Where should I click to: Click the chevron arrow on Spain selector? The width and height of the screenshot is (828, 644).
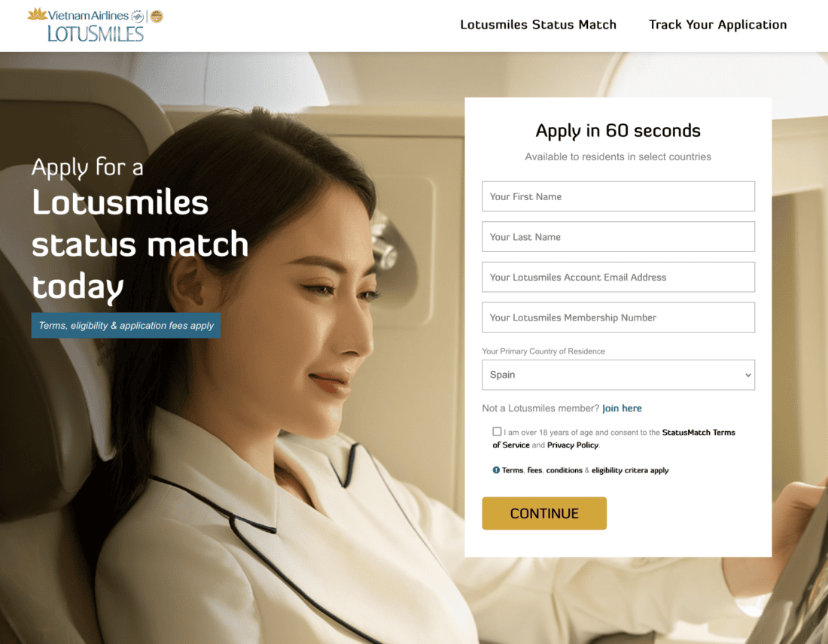coord(747,375)
